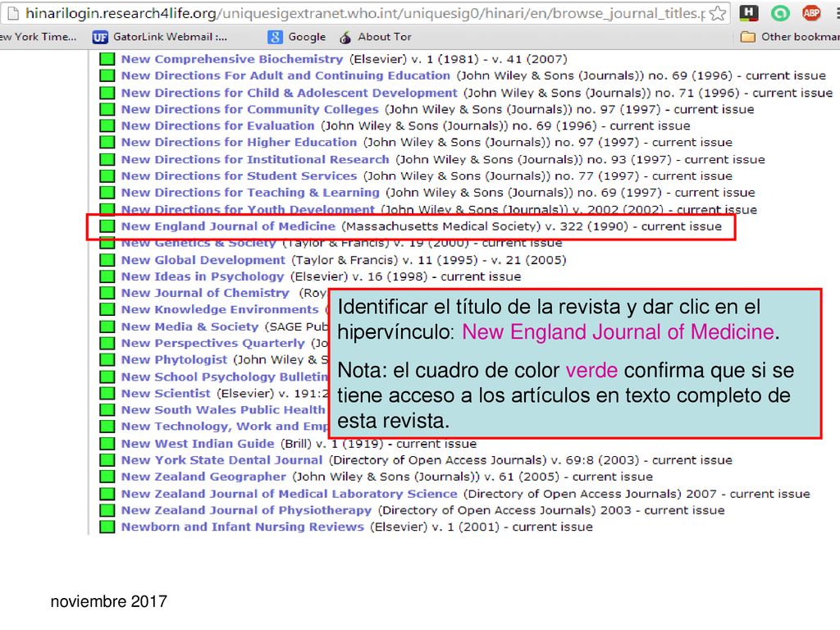Open New Media & Society journal
The height and width of the screenshot is (630, 840).
189,326
